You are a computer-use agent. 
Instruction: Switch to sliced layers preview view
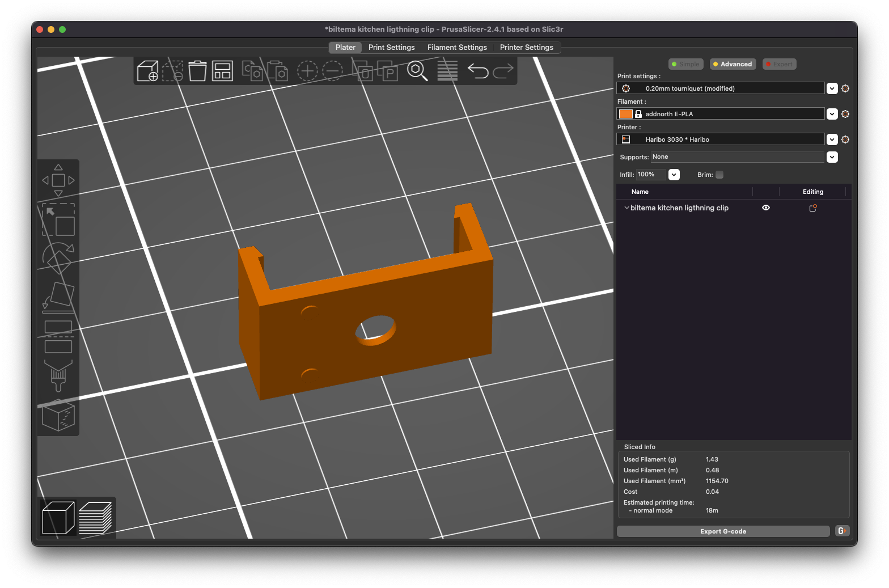(x=95, y=518)
